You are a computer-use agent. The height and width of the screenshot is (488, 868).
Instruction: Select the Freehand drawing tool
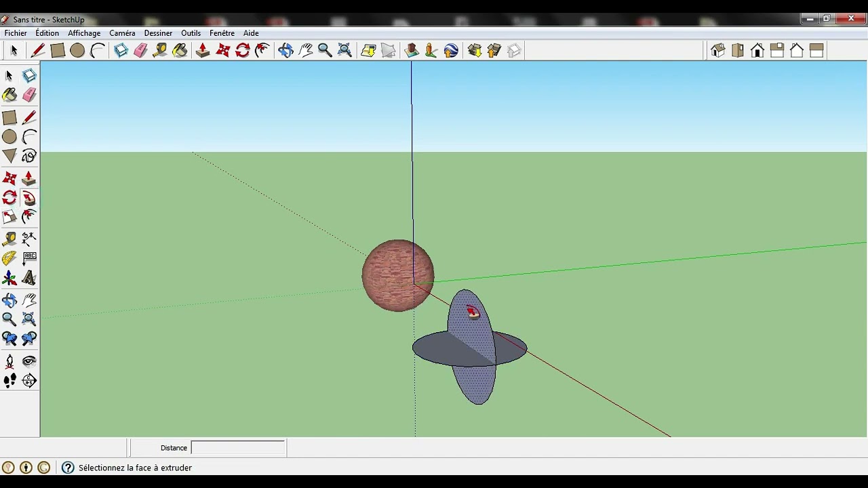29,157
